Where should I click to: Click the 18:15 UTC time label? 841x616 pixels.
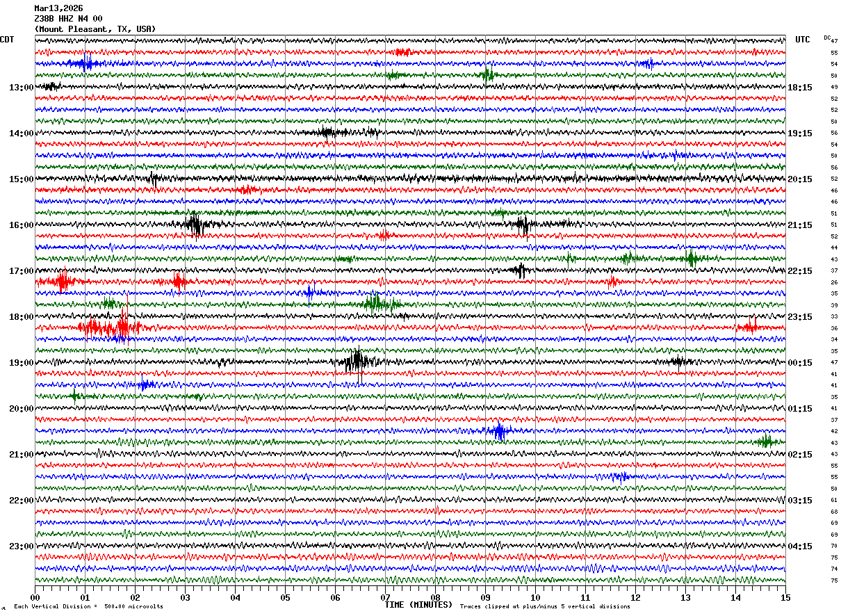(800, 88)
